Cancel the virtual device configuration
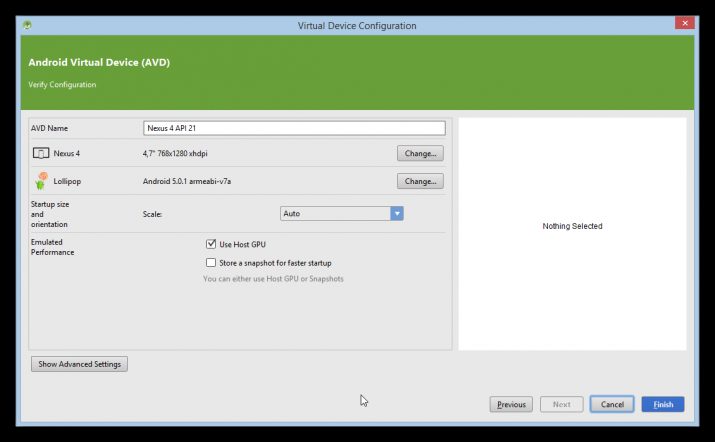 coord(612,404)
